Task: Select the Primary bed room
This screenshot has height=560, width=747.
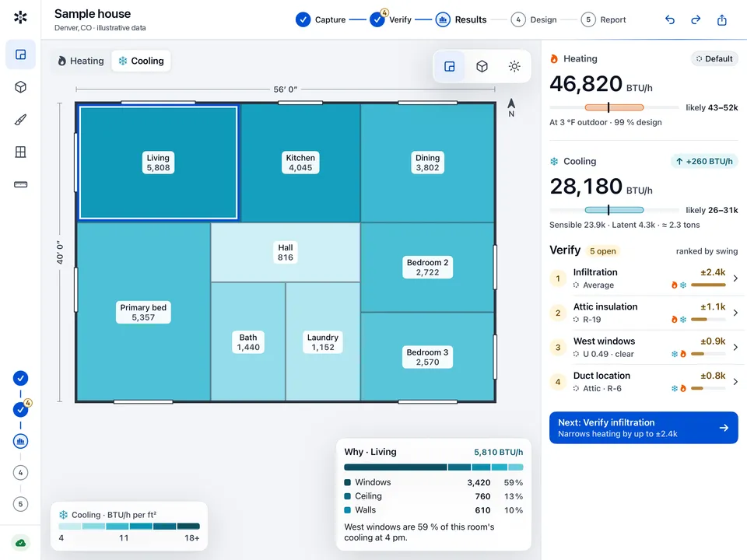Action: coord(143,312)
